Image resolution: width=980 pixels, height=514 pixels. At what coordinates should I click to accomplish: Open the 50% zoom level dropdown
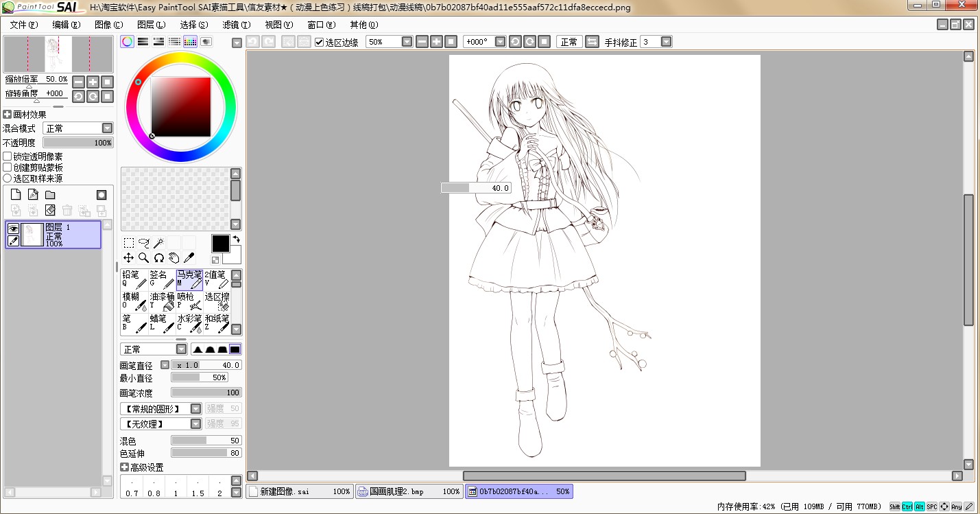407,42
